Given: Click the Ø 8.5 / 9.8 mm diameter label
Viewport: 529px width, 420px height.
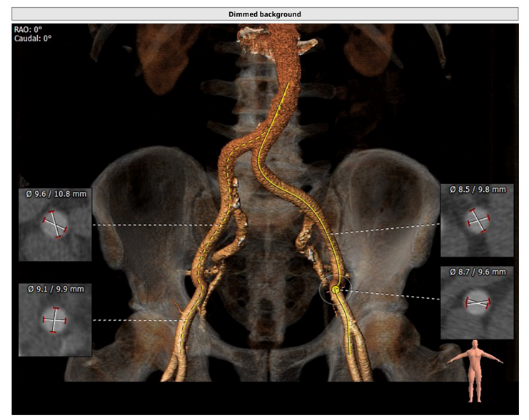Looking at the screenshot, I should [x=478, y=190].
